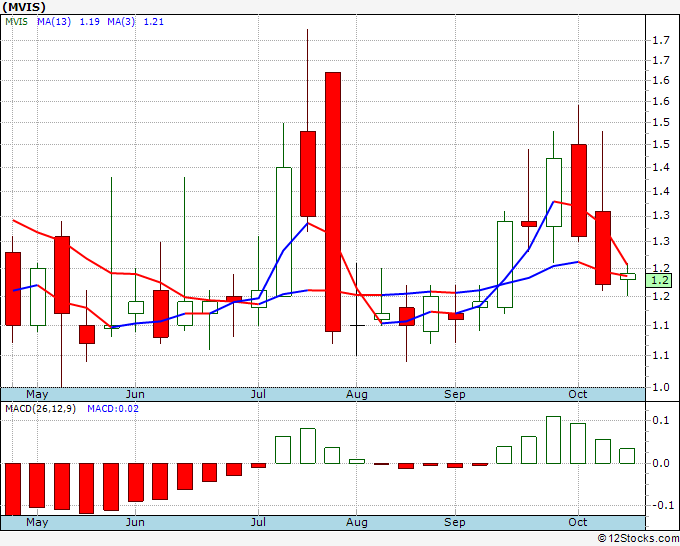The height and width of the screenshot is (546, 680).
Task: Click the MACD:0.02 value label
Action: click(113, 409)
